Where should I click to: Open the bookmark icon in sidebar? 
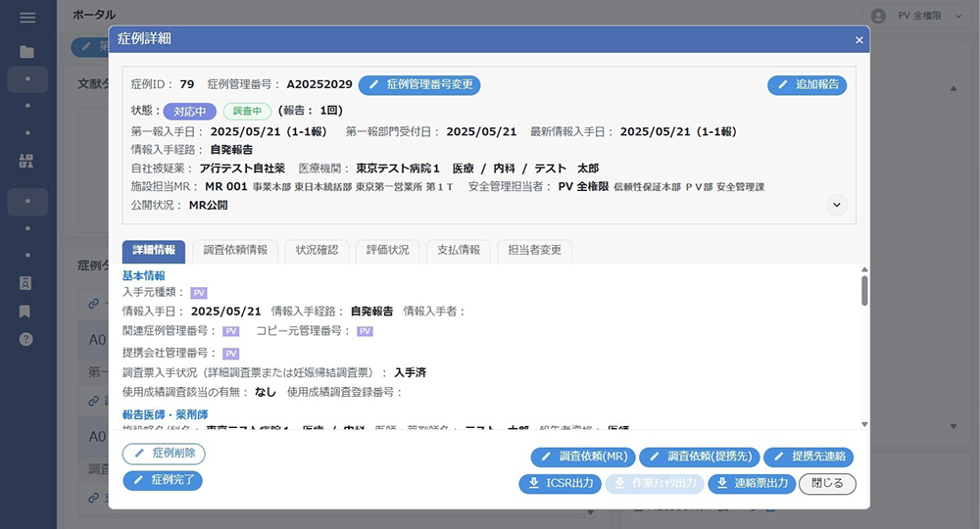pyautogui.click(x=25, y=311)
